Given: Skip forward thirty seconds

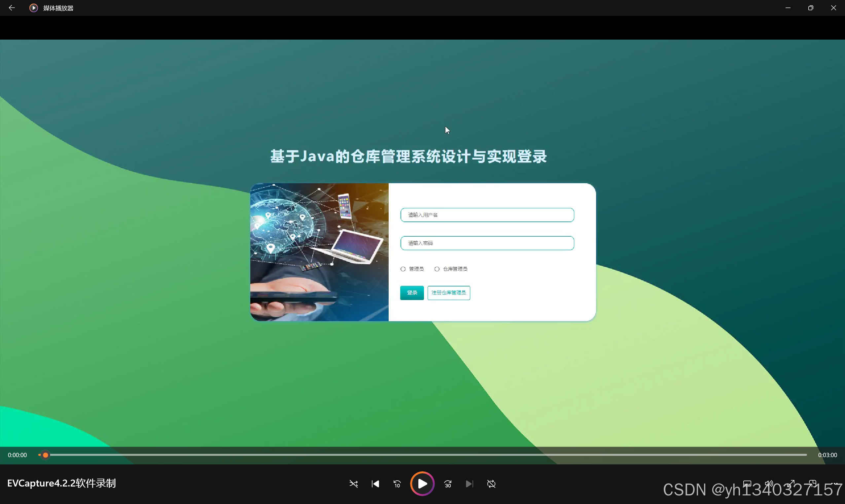Looking at the screenshot, I should coord(448,484).
